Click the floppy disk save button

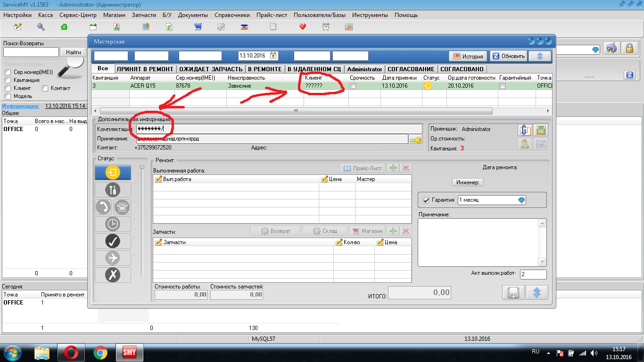click(513, 292)
